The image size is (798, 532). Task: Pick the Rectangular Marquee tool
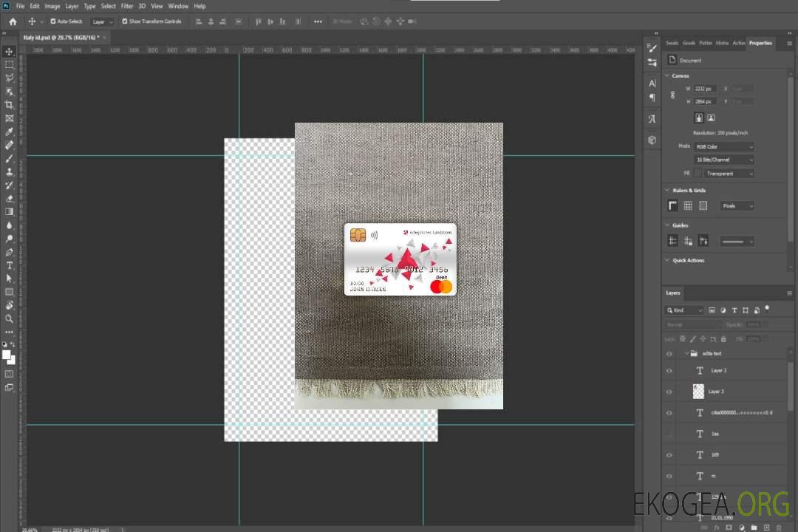pos(10,64)
